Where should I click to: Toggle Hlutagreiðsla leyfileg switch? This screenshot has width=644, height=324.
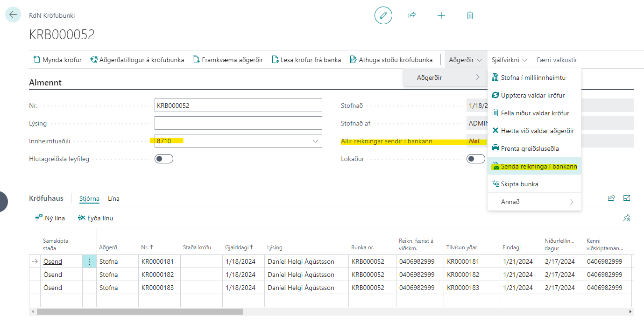pos(164,159)
